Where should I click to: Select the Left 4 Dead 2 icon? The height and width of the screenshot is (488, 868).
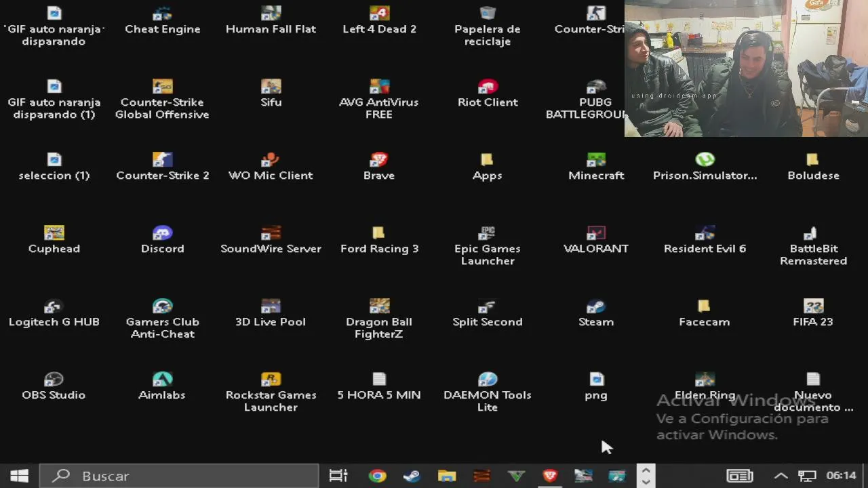379,20
